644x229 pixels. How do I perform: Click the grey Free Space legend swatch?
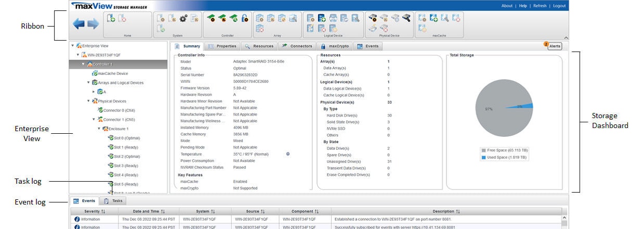[x=483, y=150]
